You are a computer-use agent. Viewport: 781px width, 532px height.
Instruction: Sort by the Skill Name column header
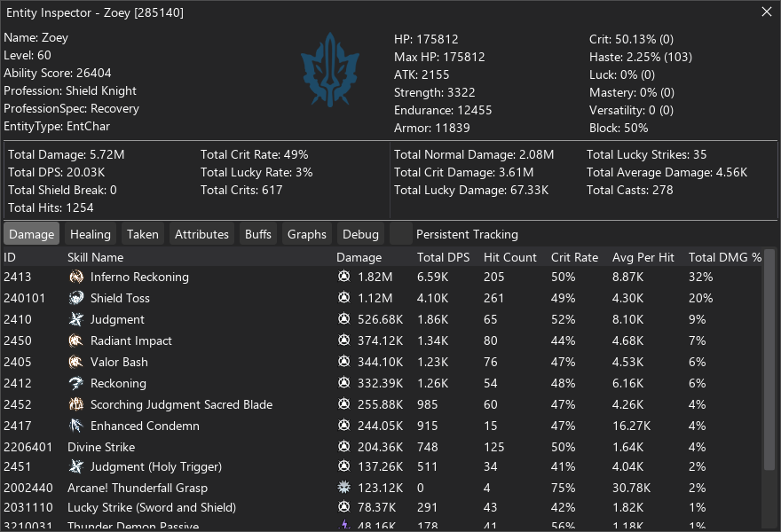click(96, 257)
